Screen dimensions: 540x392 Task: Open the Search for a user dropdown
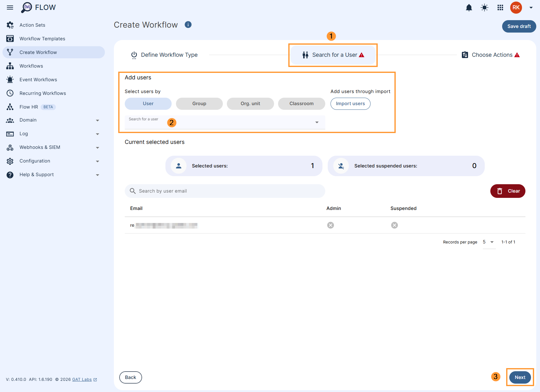(x=317, y=122)
